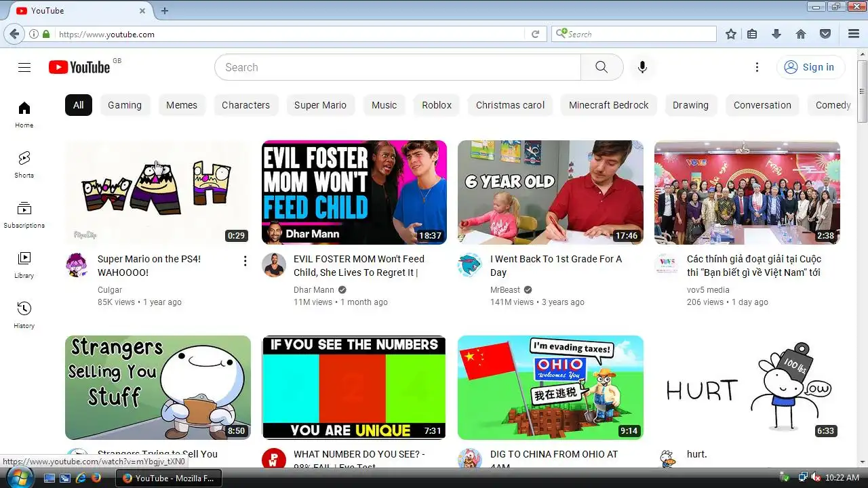
Task: Open History in sidebar
Action: [x=24, y=315]
